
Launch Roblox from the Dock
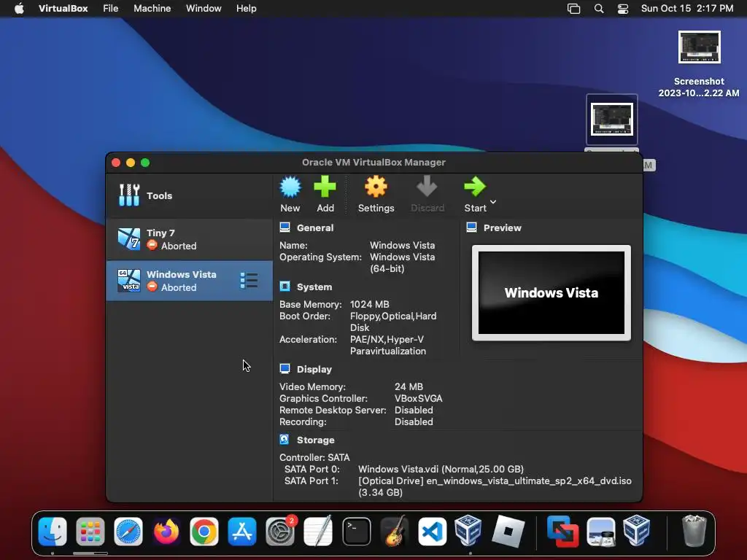pyautogui.click(x=508, y=531)
